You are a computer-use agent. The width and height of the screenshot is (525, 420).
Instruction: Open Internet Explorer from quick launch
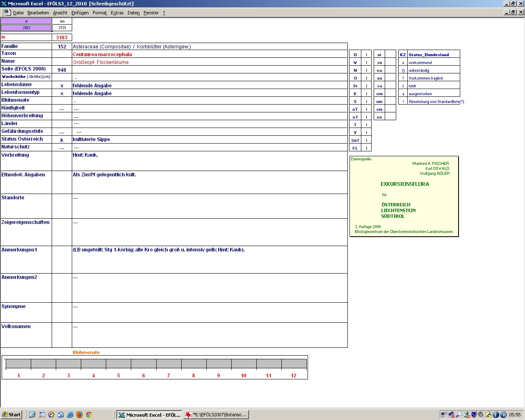(x=70, y=415)
